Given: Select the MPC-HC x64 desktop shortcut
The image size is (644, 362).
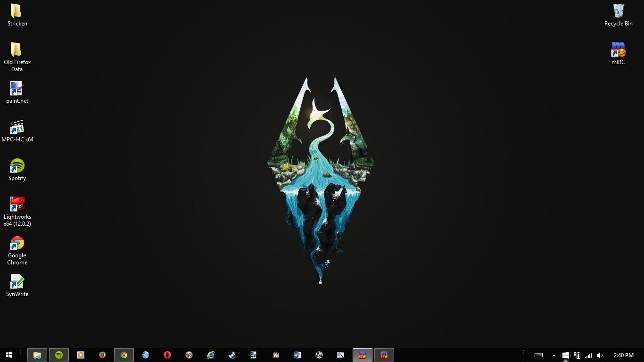Looking at the screenshot, I should 17,131.
